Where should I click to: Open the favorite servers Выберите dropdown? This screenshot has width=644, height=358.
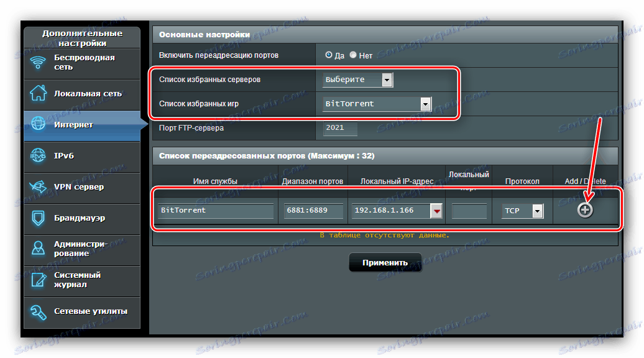(x=357, y=80)
